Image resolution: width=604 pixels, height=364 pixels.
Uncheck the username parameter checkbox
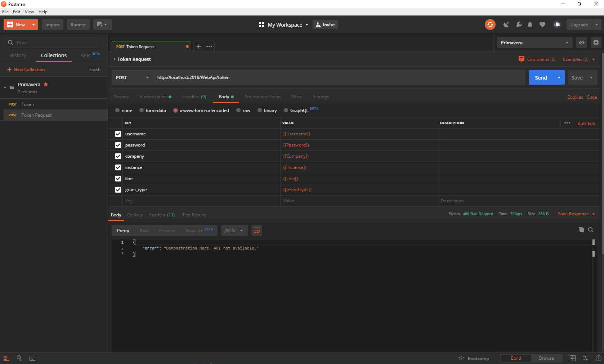[118, 134]
